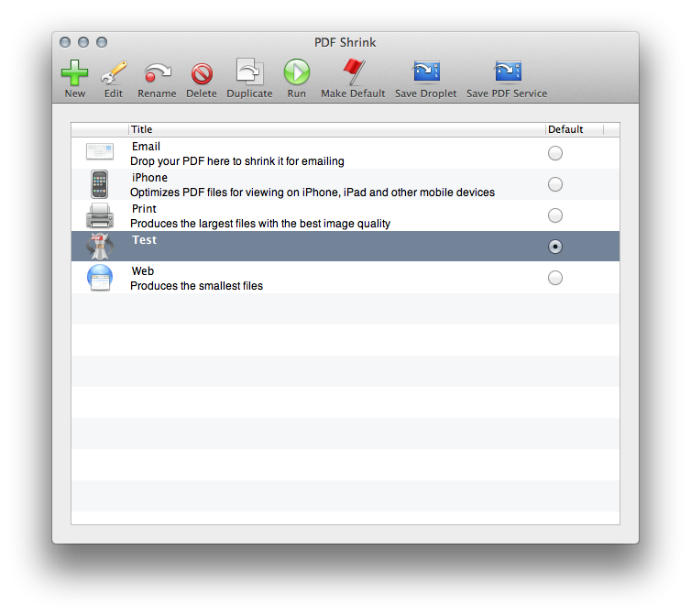Click the Print printer icon in list
This screenshot has height=616, width=691.
(100, 215)
